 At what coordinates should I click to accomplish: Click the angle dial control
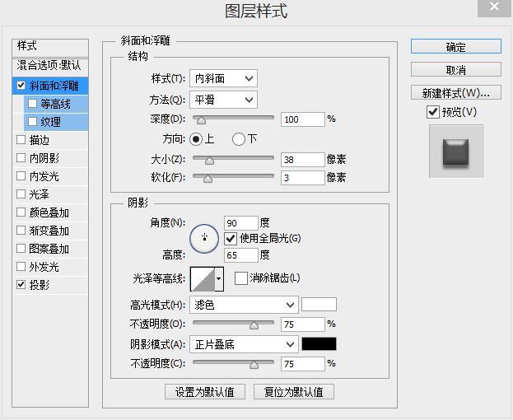coord(204,239)
